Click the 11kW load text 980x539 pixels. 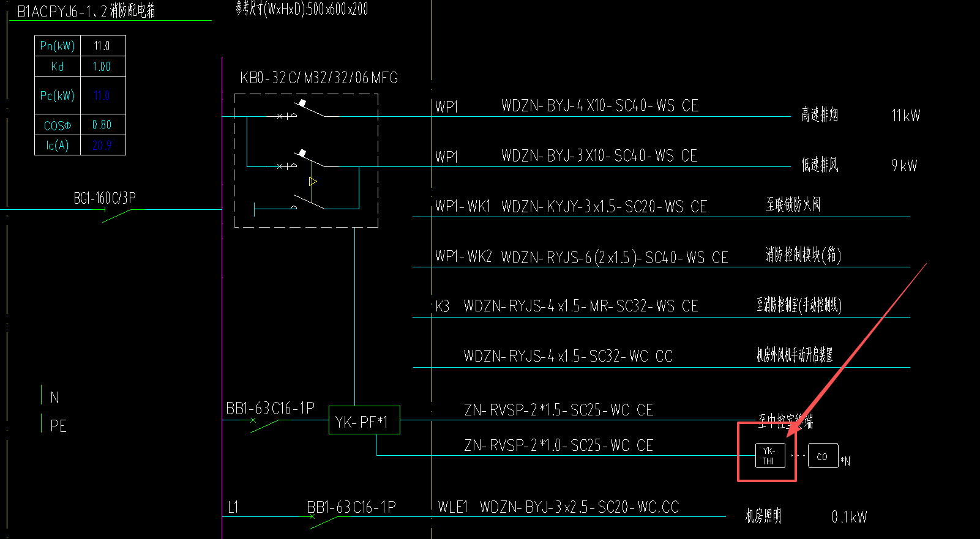tap(905, 116)
